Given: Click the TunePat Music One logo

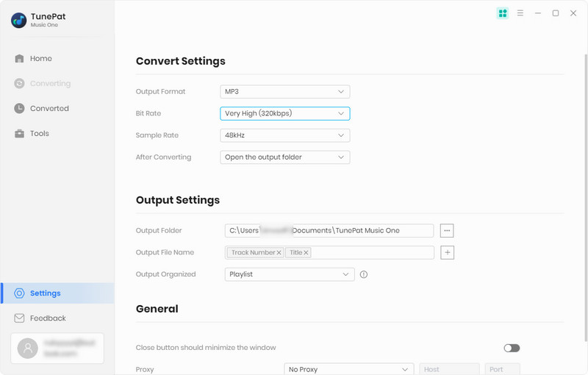Looking at the screenshot, I should click(x=19, y=21).
